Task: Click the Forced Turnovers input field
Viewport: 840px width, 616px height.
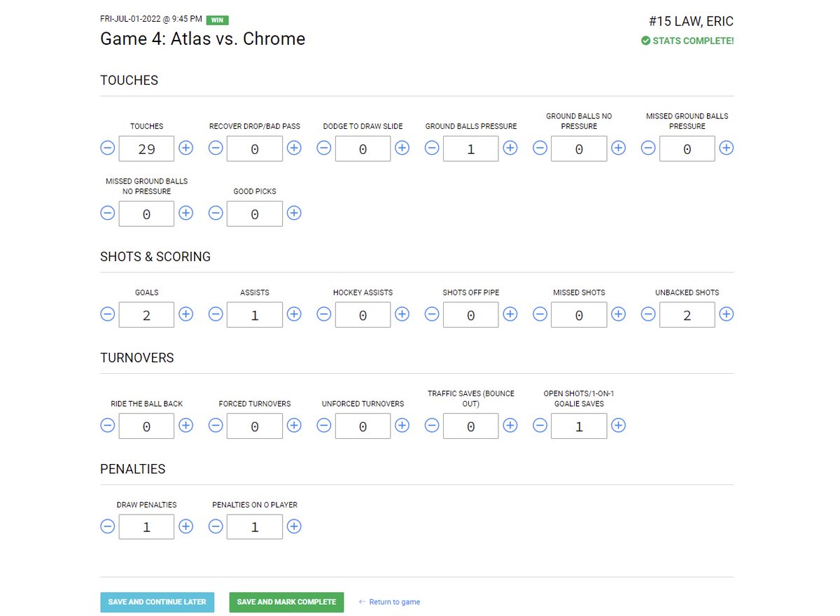Action: (255, 426)
